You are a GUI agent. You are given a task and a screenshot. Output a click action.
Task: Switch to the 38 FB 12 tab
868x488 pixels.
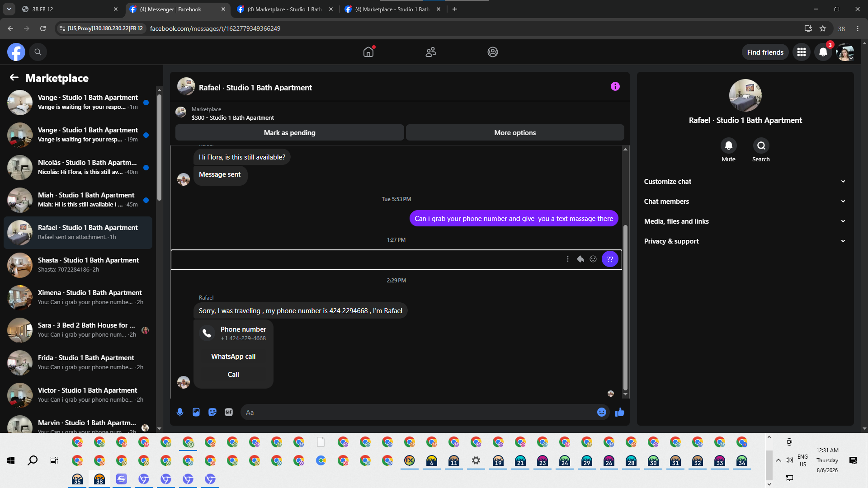[70, 9]
